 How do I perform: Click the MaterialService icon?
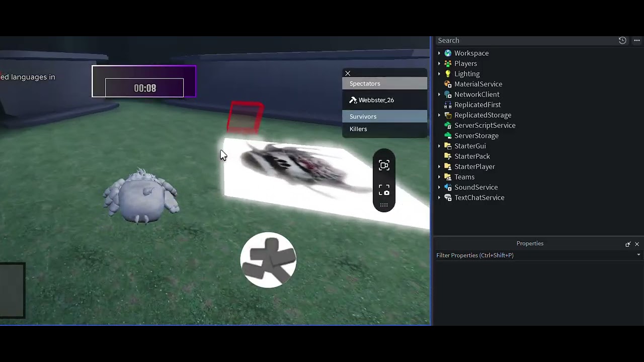[x=448, y=84]
